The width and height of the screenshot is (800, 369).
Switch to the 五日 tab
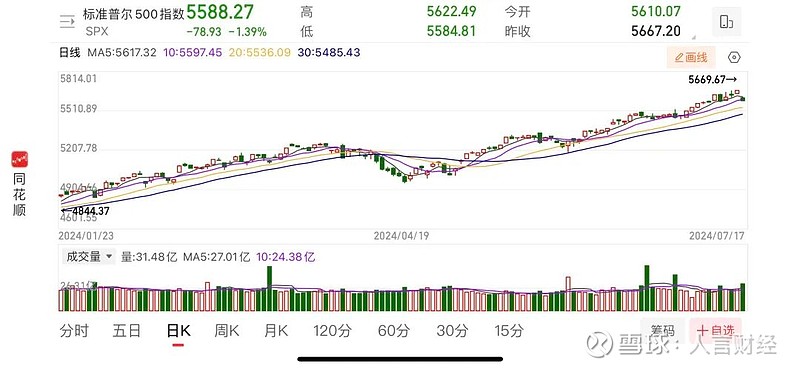pyautogui.click(x=127, y=331)
